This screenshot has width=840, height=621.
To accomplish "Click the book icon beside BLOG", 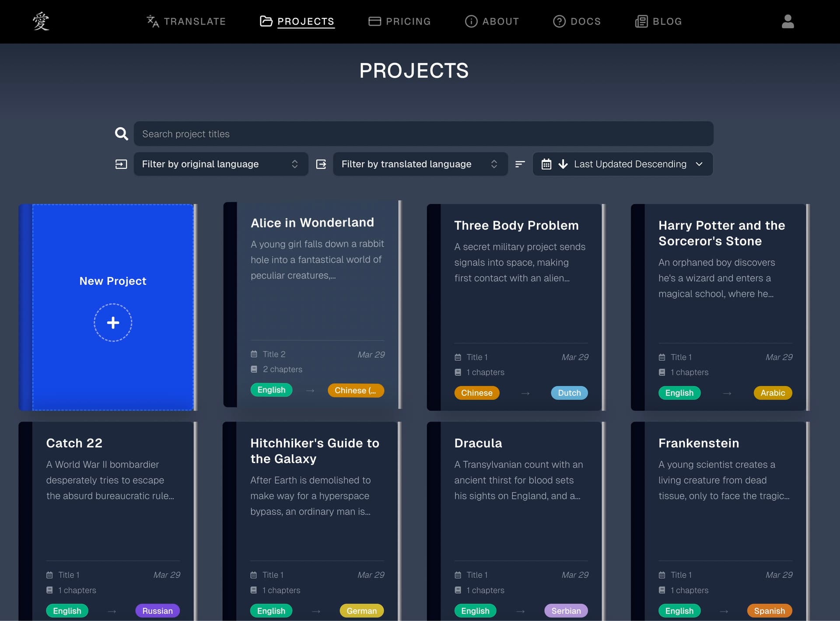I will 640,21.
